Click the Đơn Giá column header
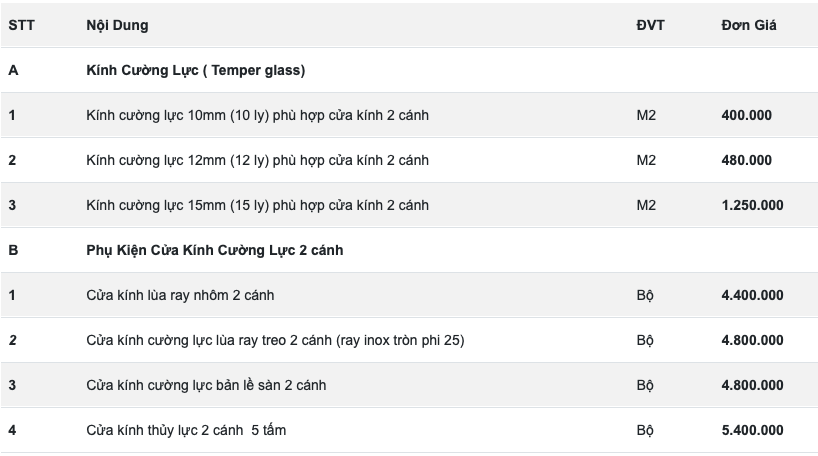This screenshot has height=456, width=818. [x=749, y=25]
